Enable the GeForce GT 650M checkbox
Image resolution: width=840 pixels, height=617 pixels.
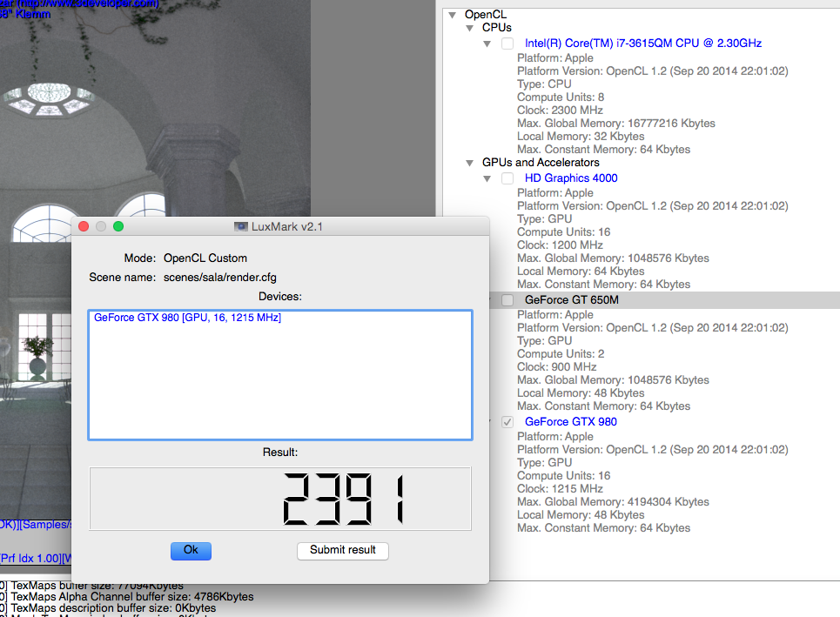point(507,300)
